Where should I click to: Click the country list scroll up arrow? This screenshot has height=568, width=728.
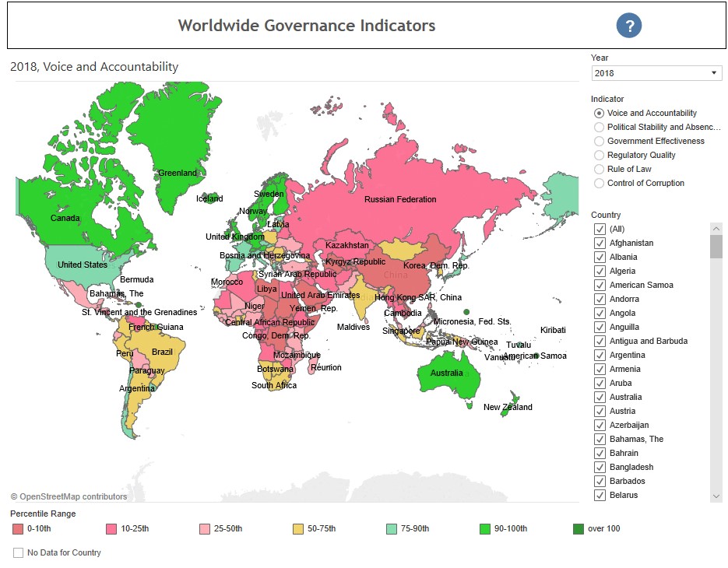(716, 229)
